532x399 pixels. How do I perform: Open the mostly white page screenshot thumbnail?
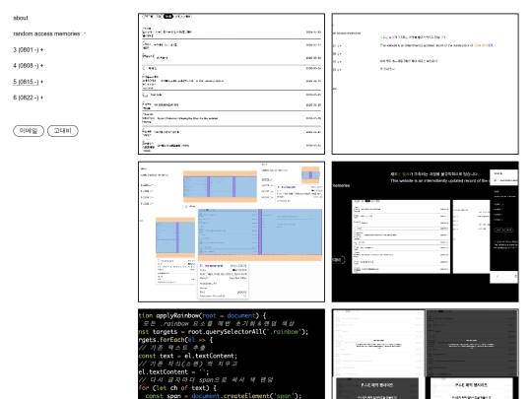[x=426, y=84]
